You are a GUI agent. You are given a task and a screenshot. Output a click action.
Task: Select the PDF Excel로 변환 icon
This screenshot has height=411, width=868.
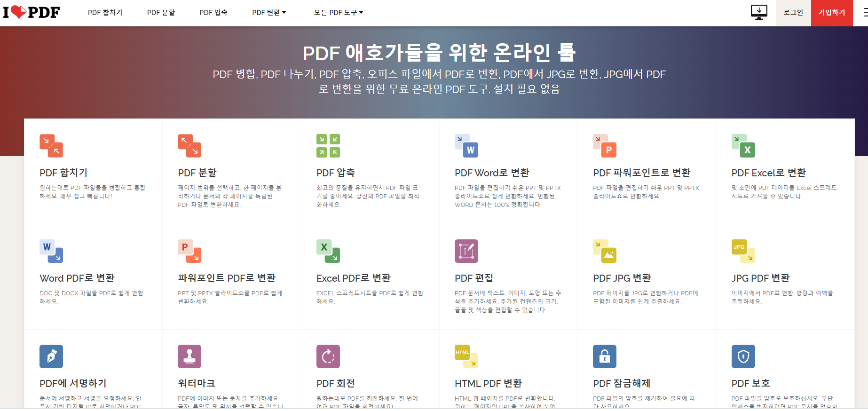[x=743, y=146]
